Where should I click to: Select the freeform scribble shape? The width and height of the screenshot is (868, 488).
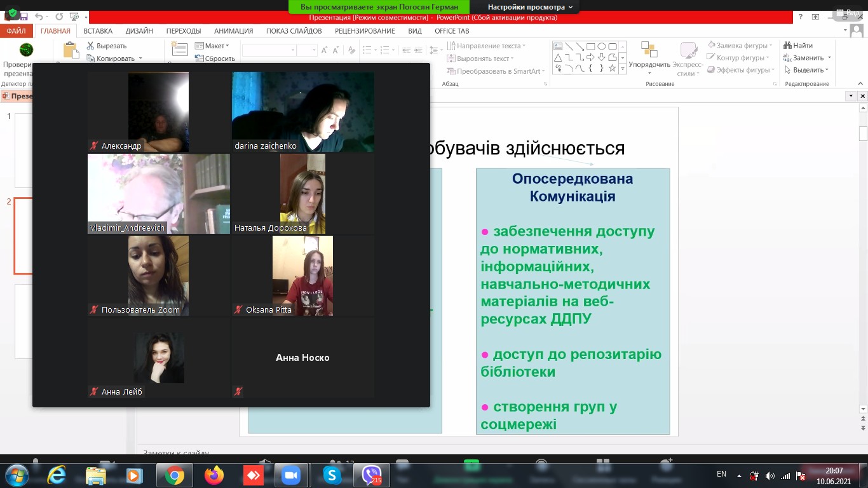pyautogui.click(x=558, y=68)
